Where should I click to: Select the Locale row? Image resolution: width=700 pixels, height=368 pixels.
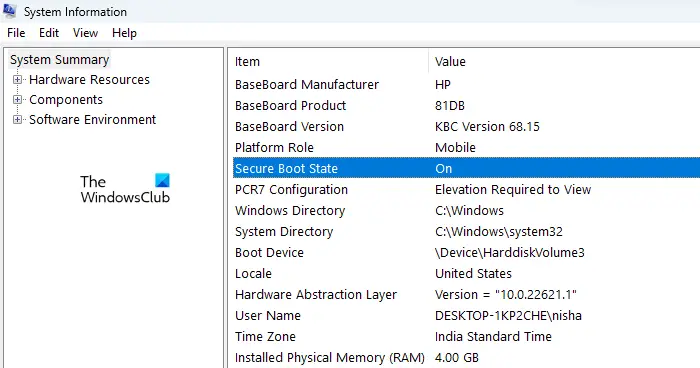pos(467,274)
